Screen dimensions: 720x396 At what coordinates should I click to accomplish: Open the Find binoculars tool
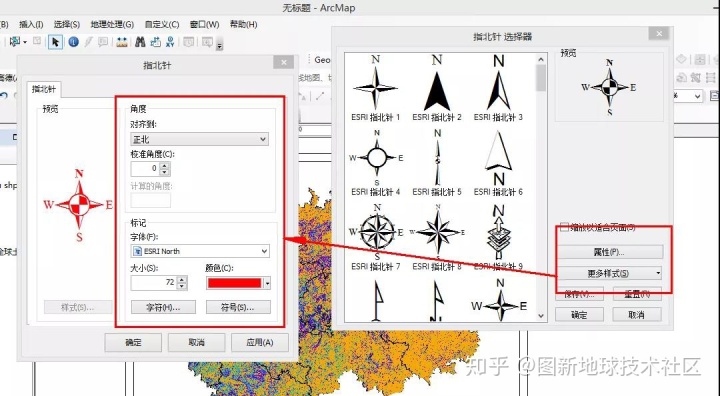pyautogui.click(x=140, y=42)
